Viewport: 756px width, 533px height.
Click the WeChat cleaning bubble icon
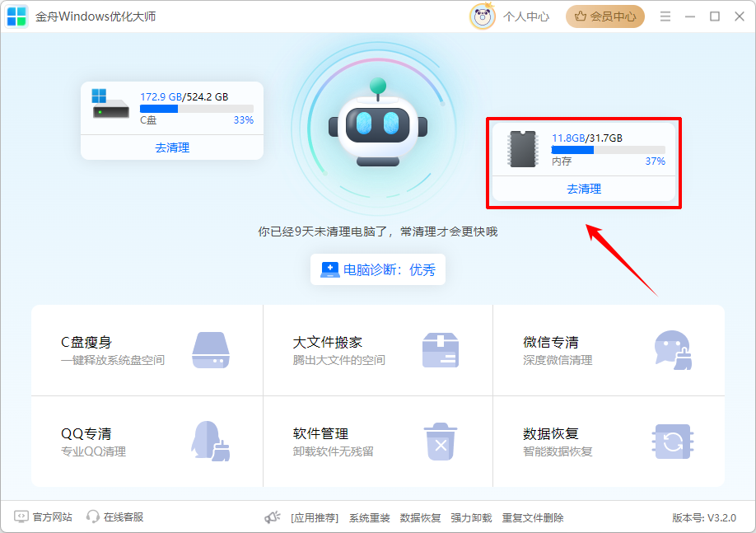tap(673, 350)
